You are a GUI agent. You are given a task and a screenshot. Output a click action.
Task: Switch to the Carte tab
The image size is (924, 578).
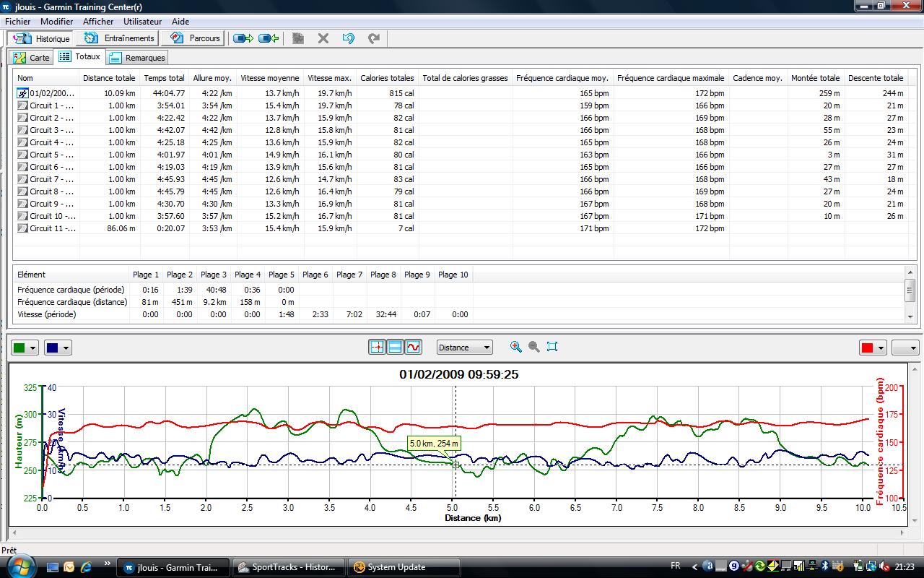tap(31, 58)
